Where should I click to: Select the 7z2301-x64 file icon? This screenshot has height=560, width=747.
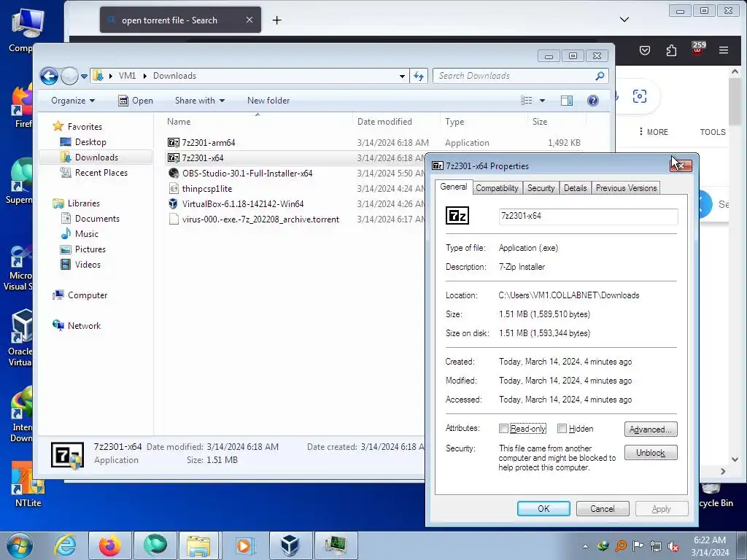tap(174, 157)
